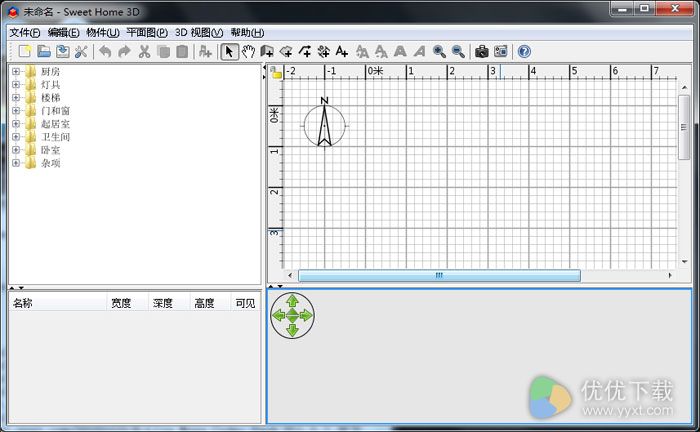The width and height of the screenshot is (700, 432).
Task: Click plan scrollbar up arrow
Action: (684, 87)
